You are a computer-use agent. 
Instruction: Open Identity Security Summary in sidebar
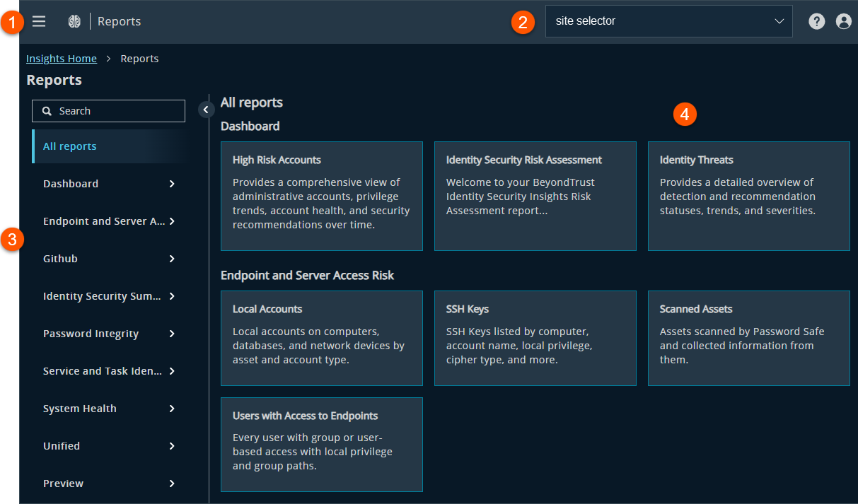pos(108,295)
